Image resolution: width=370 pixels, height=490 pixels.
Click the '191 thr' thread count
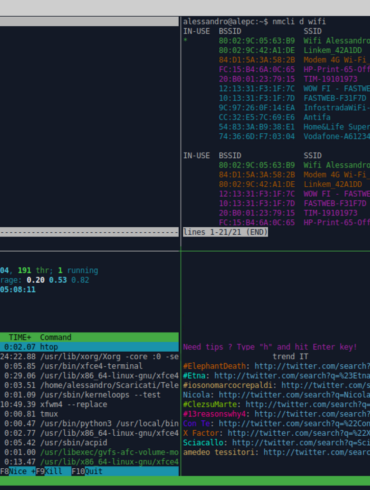click(33, 270)
